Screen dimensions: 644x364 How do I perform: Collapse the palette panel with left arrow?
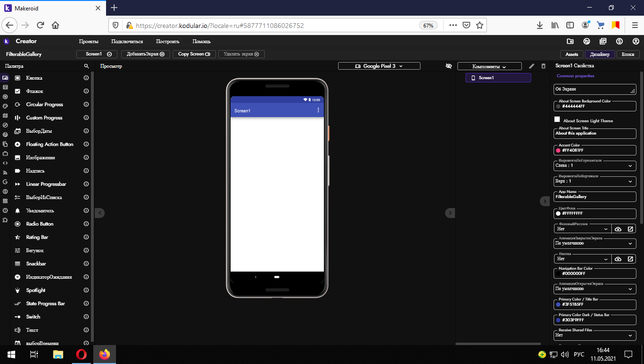tap(99, 213)
